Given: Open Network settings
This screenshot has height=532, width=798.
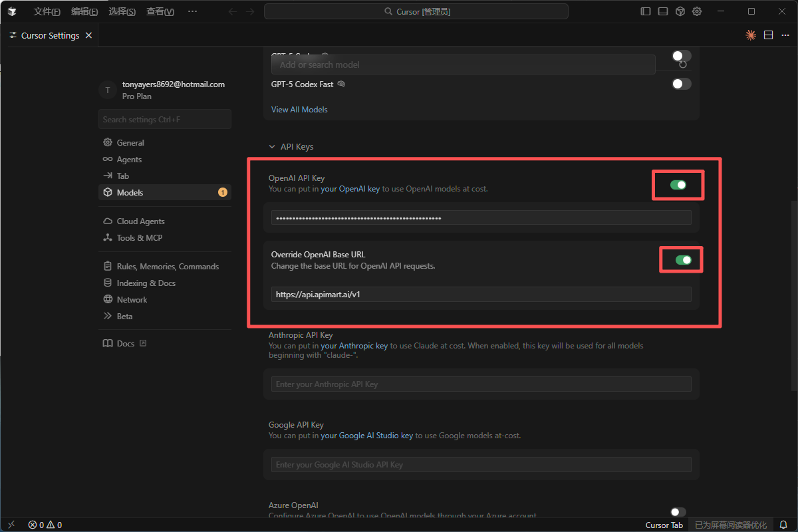Looking at the screenshot, I should click(x=165, y=299).
